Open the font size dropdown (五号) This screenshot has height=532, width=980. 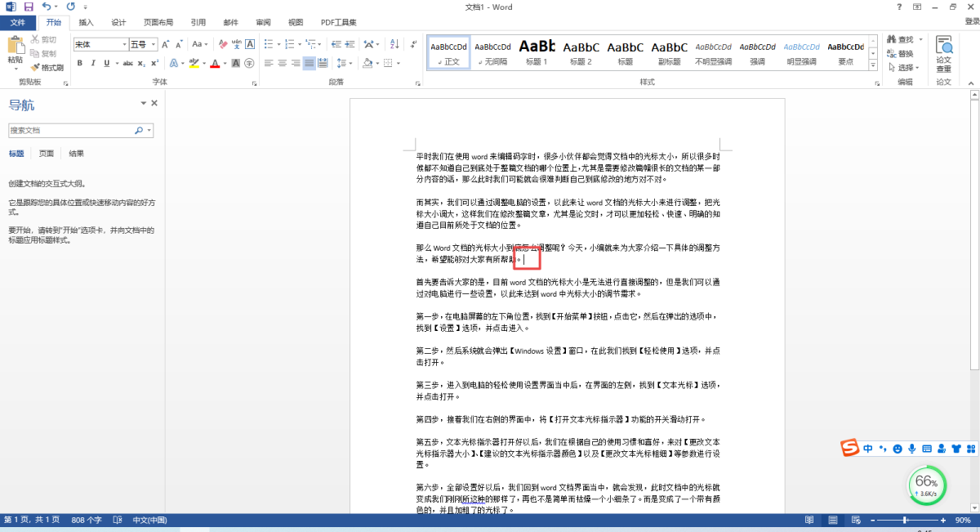(140, 44)
